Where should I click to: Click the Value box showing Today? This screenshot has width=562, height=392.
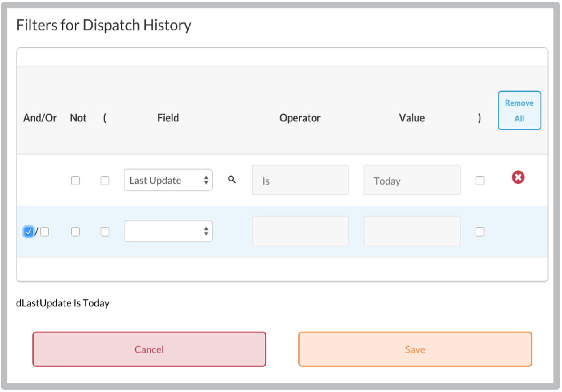click(x=412, y=180)
